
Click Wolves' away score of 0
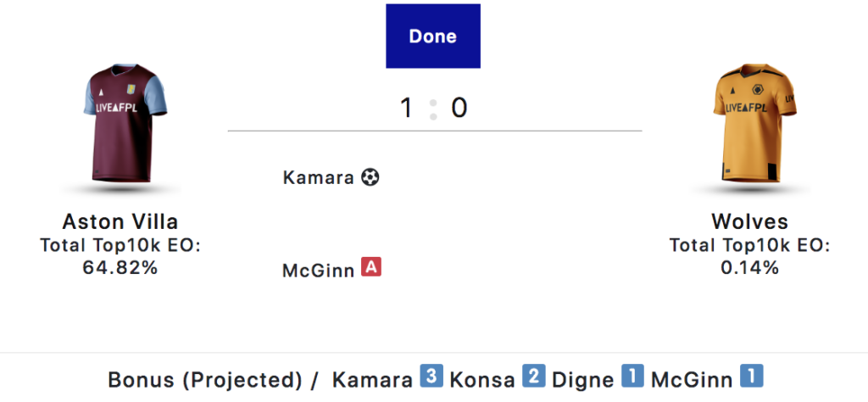[459, 109]
